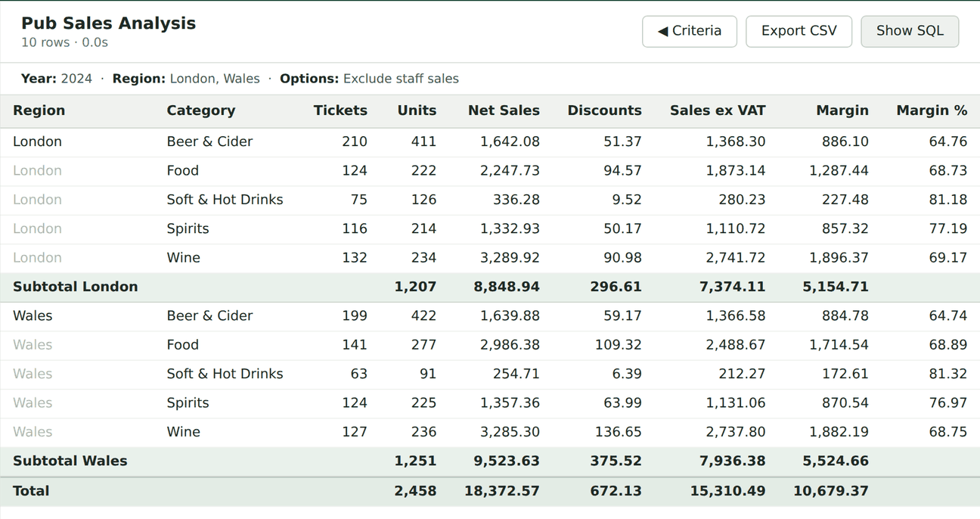Sort by the Margin % column header
980x519 pixels.
[932, 110]
